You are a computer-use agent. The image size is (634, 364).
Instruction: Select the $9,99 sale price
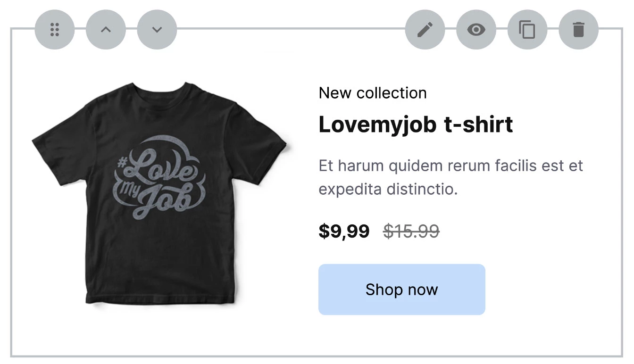point(344,232)
